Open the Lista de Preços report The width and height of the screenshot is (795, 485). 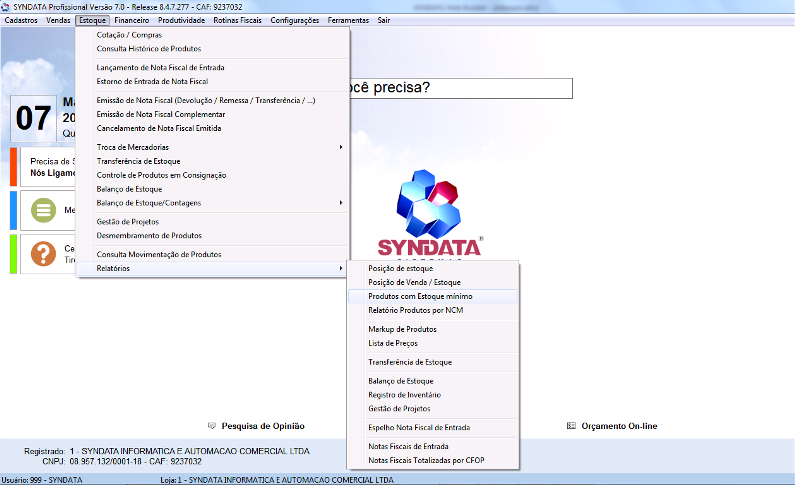click(433, 343)
